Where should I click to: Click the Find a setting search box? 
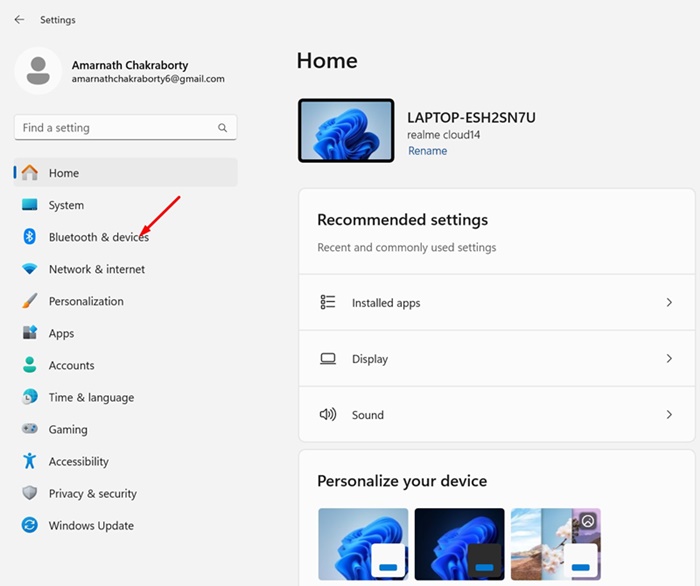coord(115,128)
